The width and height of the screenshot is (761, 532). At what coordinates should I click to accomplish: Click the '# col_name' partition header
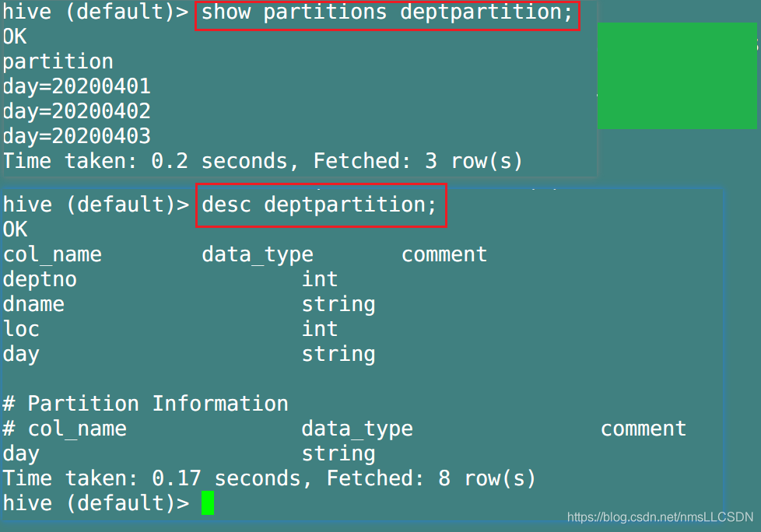65,429
